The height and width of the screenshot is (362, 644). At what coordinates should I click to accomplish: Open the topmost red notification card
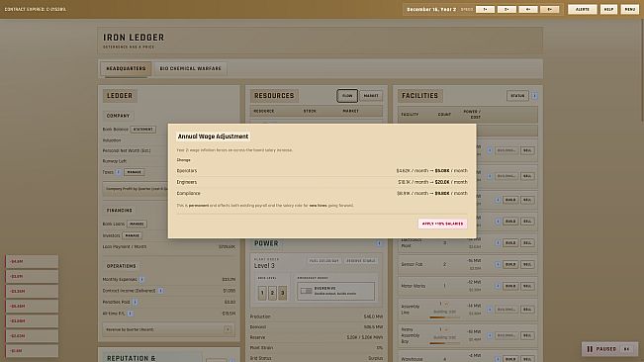click(x=32, y=261)
